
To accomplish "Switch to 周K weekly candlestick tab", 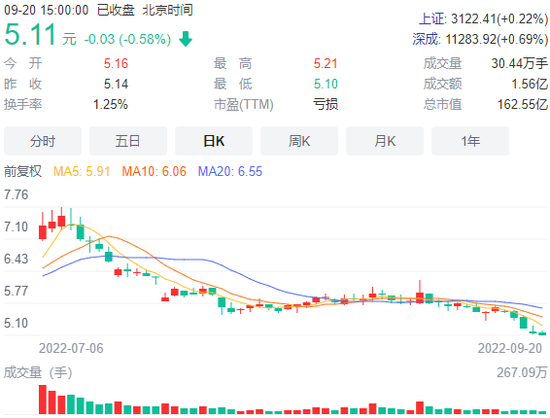I will point(299,141).
